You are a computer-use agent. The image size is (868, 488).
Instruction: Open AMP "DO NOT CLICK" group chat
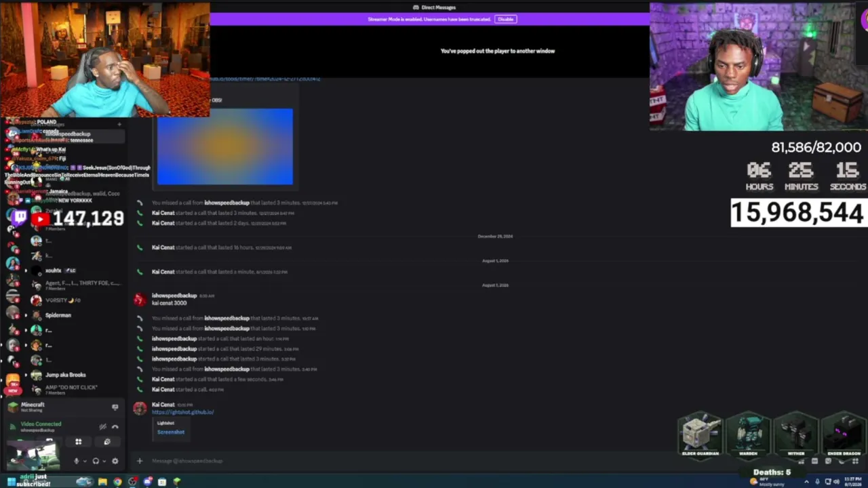pyautogui.click(x=71, y=389)
